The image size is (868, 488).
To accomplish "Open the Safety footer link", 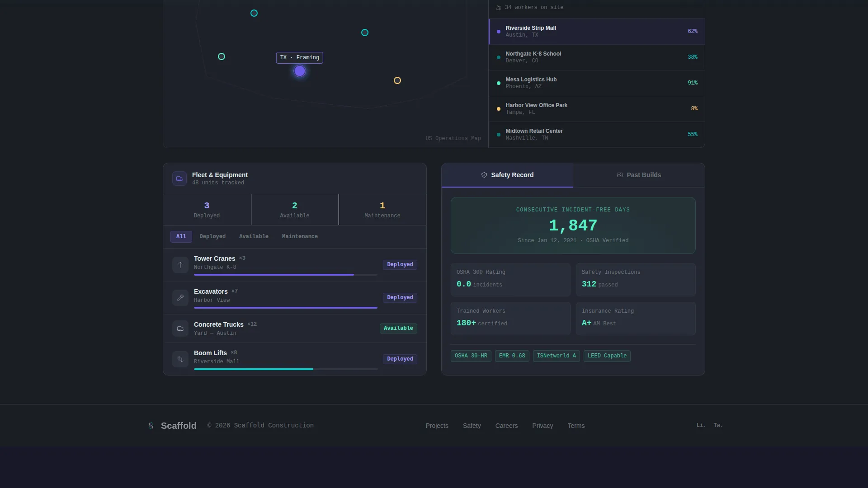I will pyautogui.click(x=472, y=426).
